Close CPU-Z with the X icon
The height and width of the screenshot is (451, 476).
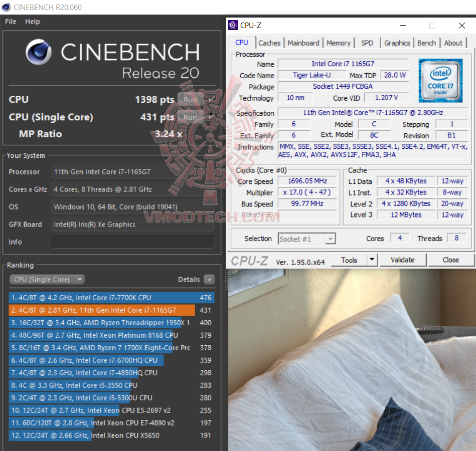(462, 26)
